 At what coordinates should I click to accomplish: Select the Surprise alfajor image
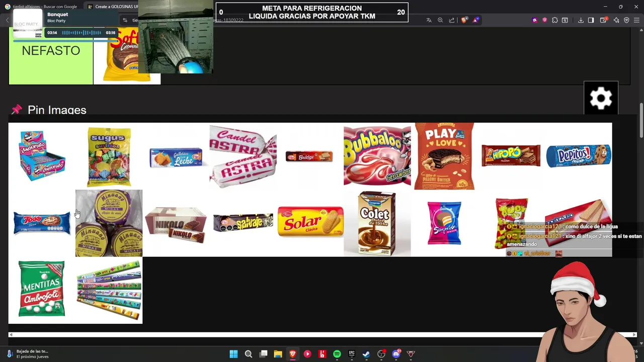[x=444, y=223]
